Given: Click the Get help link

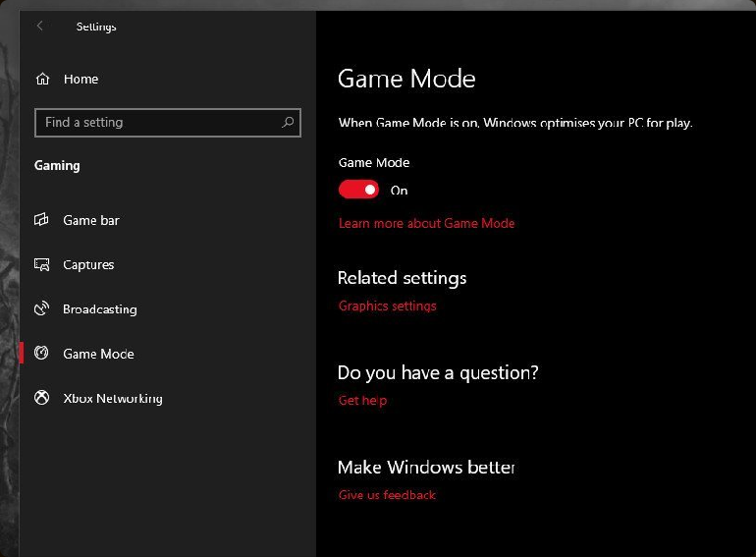Looking at the screenshot, I should click(x=362, y=400).
